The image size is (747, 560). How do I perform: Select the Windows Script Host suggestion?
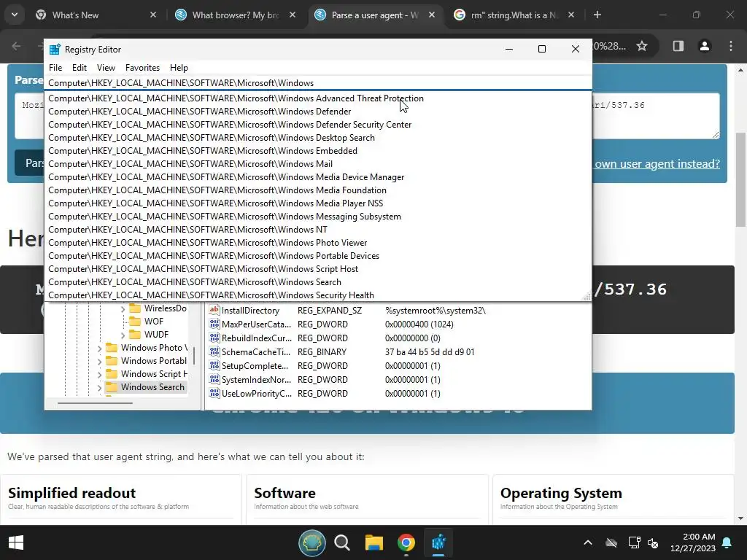coord(318,269)
